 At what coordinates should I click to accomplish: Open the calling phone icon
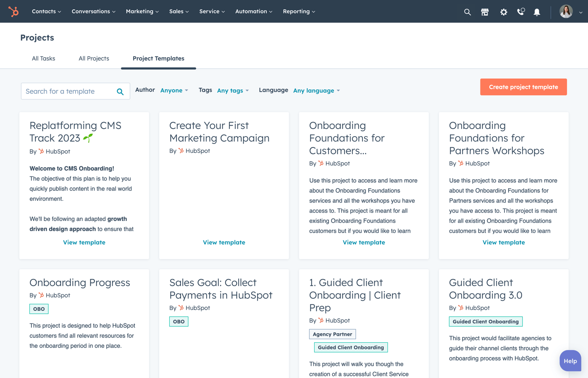pyautogui.click(x=521, y=11)
